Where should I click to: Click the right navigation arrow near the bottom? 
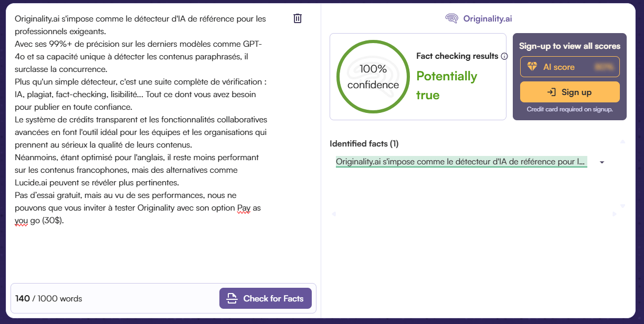pyautogui.click(x=614, y=213)
